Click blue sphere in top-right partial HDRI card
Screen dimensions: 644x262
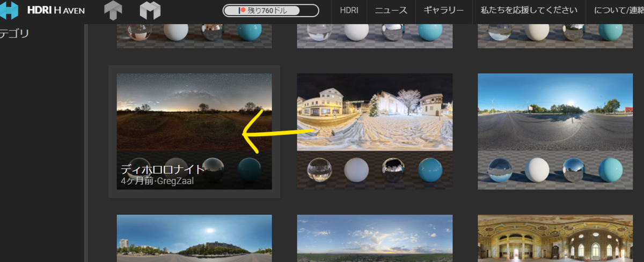[612, 32]
